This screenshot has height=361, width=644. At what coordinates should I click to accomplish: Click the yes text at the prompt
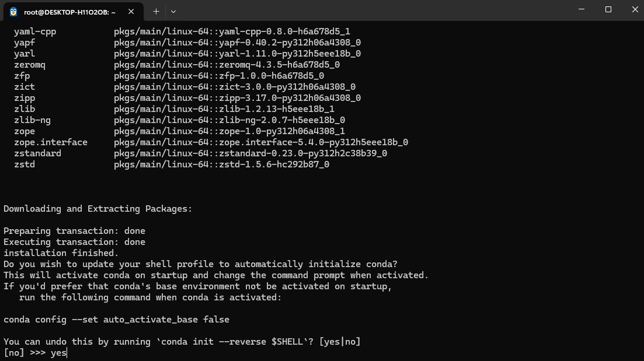tap(58, 353)
